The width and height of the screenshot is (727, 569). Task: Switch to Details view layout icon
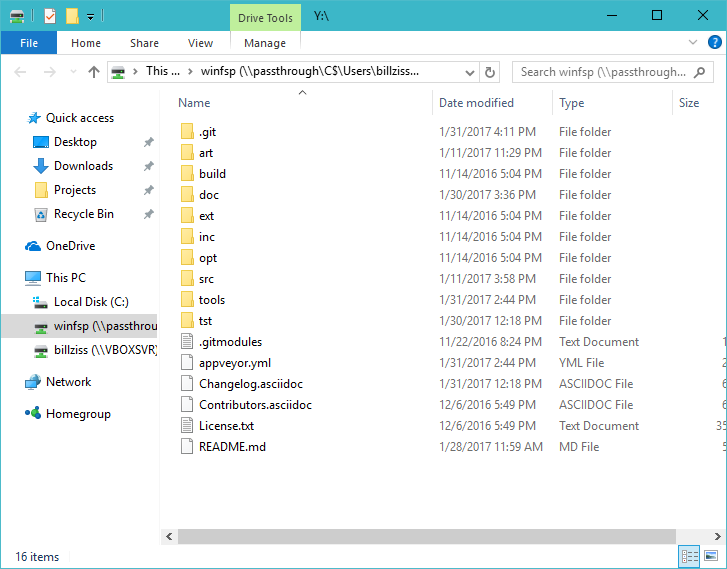tap(690, 556)
